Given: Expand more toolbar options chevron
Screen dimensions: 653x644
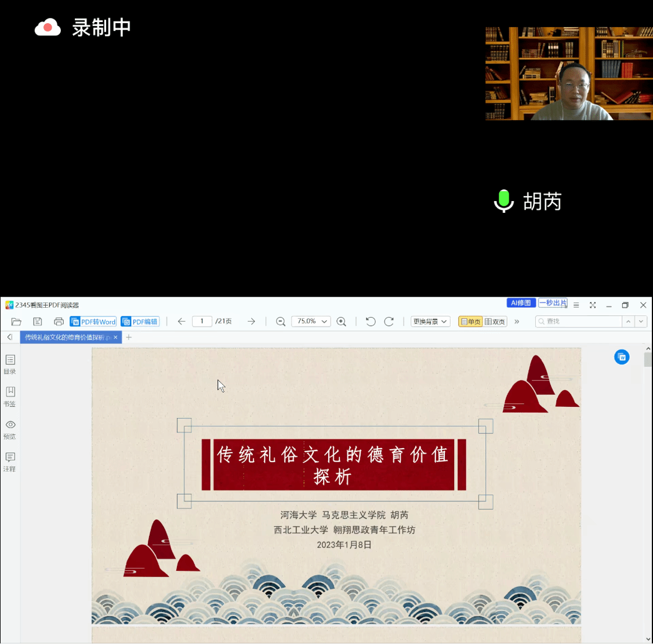Looking at the screenshot, I should pyautogui.click(x=517, y=322).
